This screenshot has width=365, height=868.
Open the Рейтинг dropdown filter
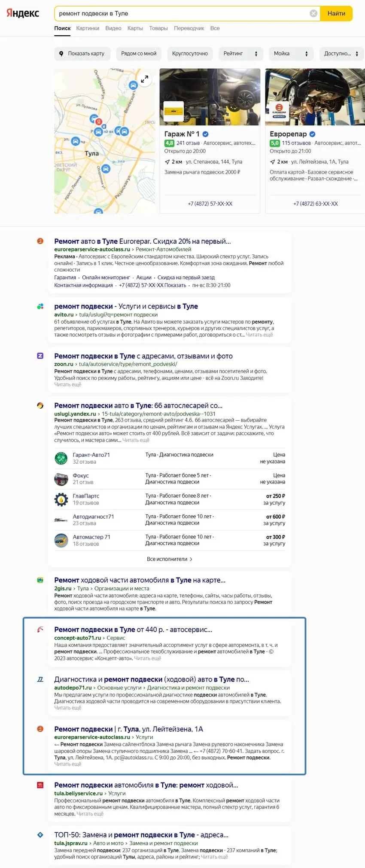tap(240, 54)
